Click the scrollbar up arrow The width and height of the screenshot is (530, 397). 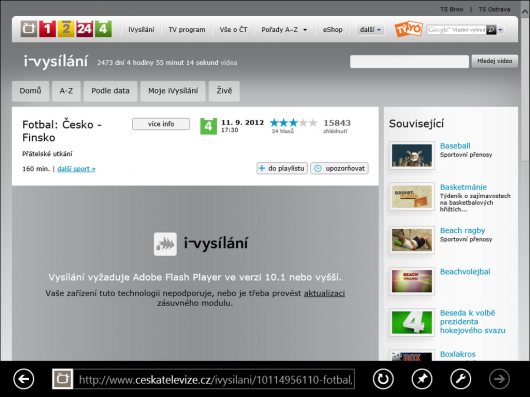coord(525,11)
